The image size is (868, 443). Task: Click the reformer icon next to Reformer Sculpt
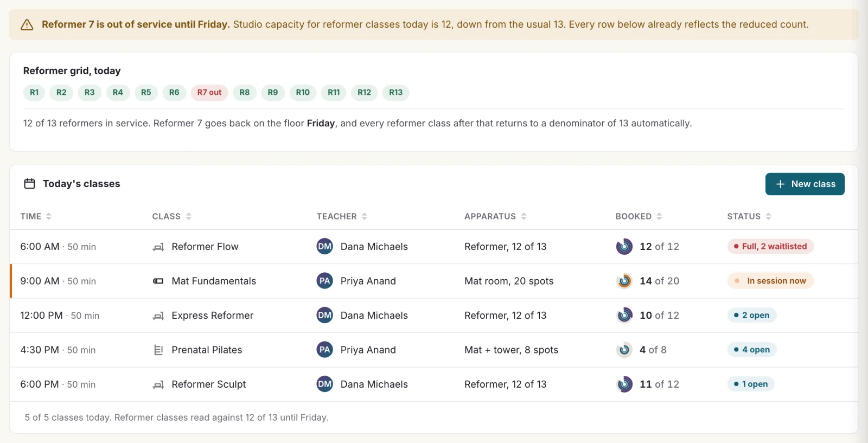pyautogui.click(x=158, y=384)
